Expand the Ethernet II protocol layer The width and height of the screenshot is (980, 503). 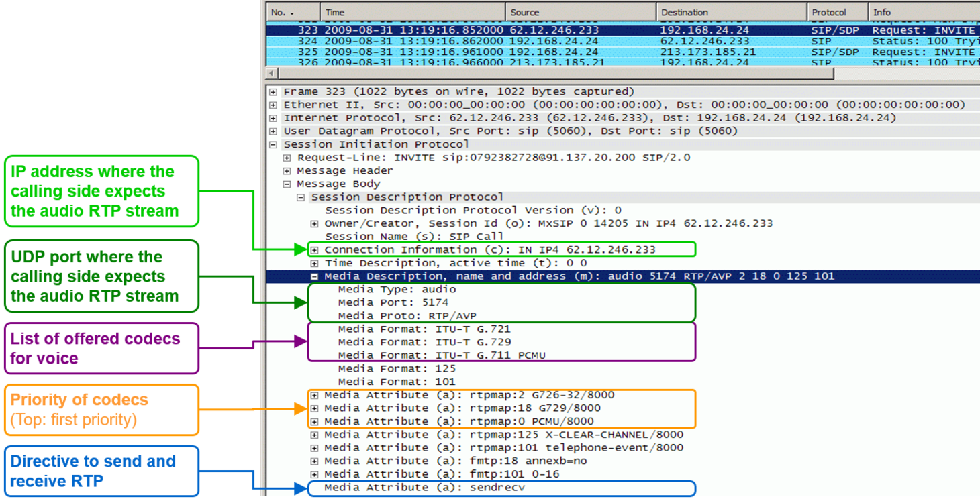coord(274,104)
